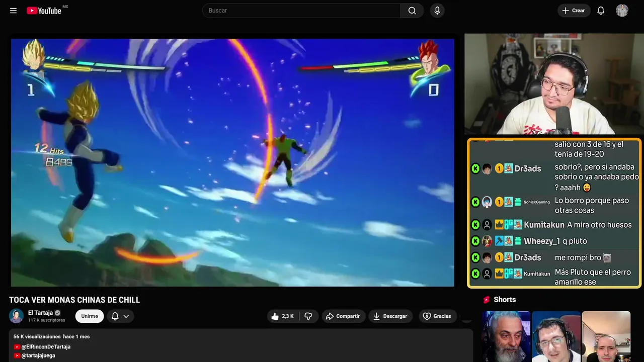Dislike the video with thumbs down
The height and width of the screenshot is (362, 644).
(x=308, y=316)
